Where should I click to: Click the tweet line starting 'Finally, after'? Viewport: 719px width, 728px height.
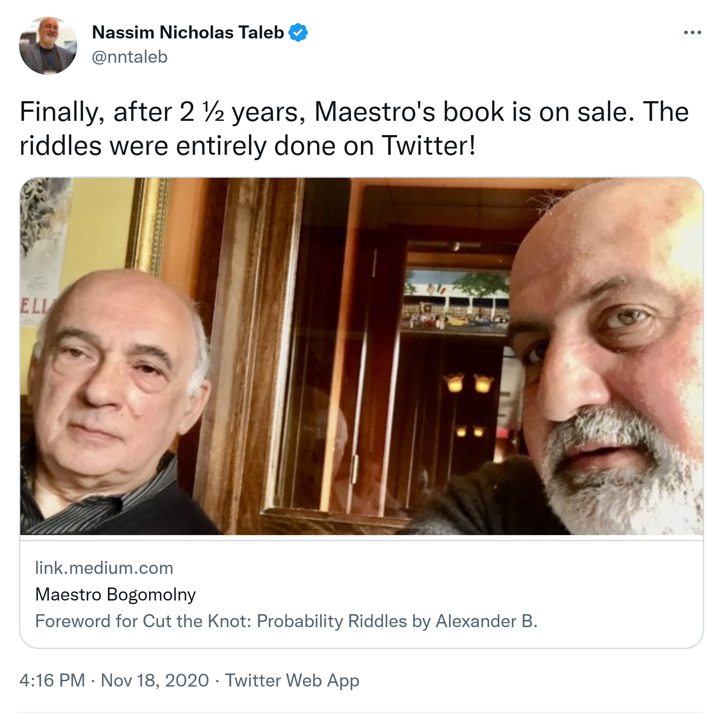coord(354,112)
